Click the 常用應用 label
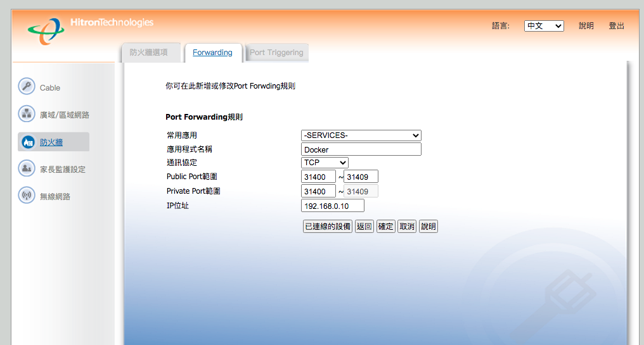 (x=182, y=135)
